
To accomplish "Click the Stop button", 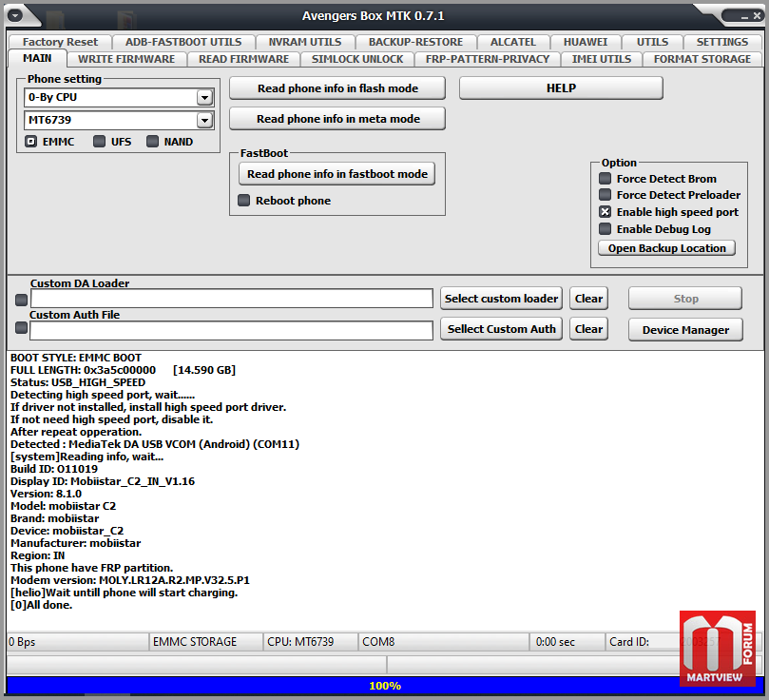I will pyautogui.click(x=685, y=299).
